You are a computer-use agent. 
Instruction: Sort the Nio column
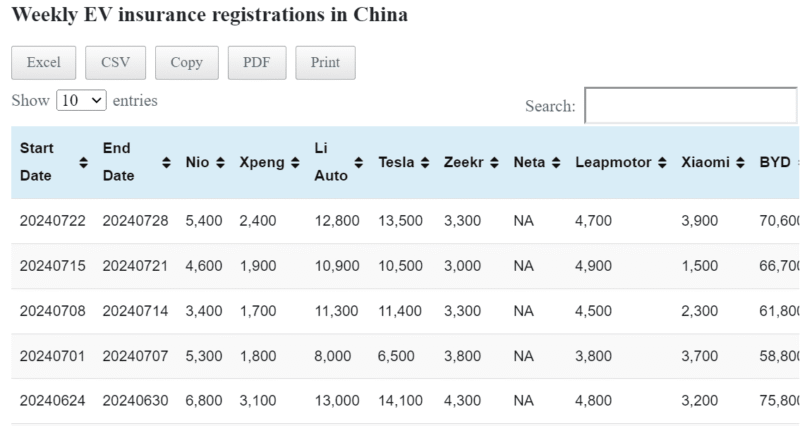(219, 162)
